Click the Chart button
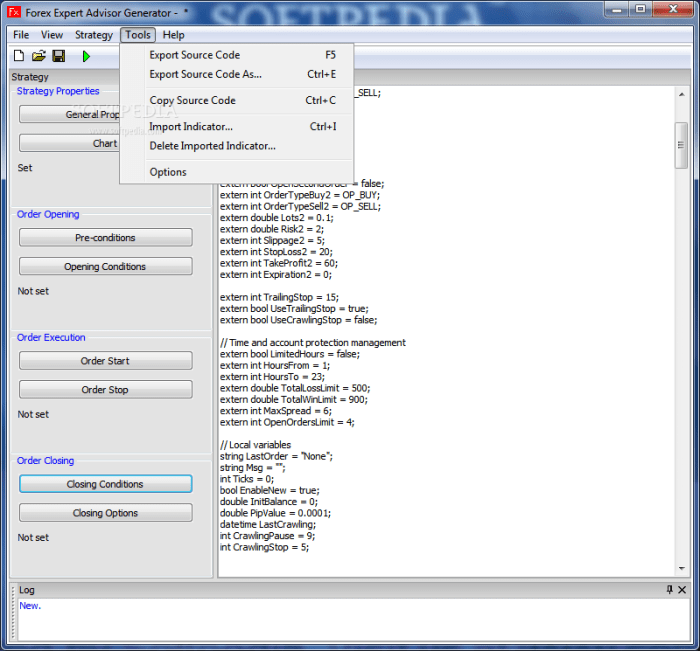The height and width of the screenshot is (651, 700). tap(69, 143)
